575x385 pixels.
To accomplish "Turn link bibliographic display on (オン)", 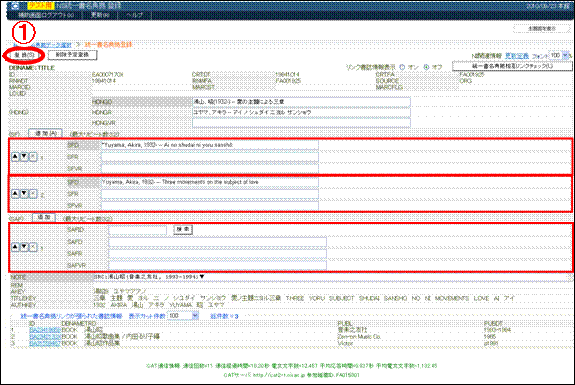I will 402,67.
